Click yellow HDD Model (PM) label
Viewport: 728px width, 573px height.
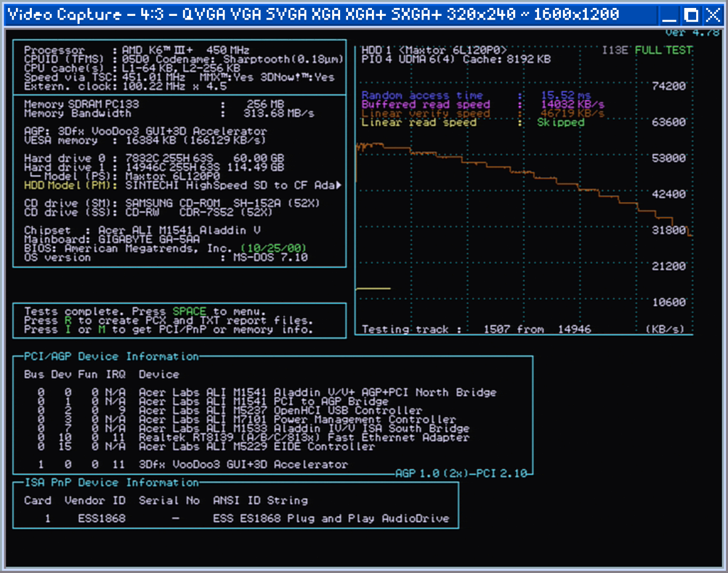[70, 185]
